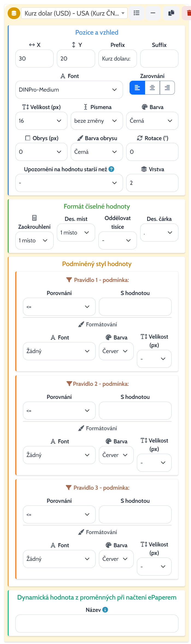Click the Vrstva layer number field

click(x=152, y=183)
